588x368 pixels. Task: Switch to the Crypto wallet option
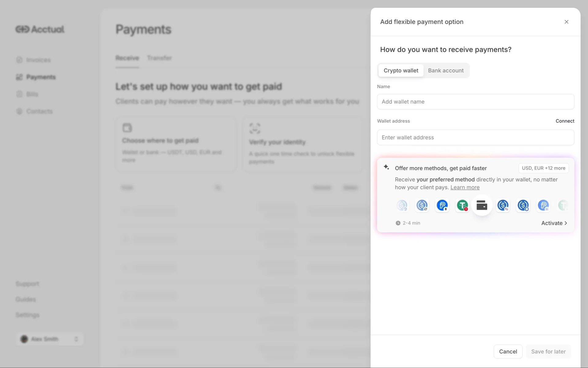[401, 71]
